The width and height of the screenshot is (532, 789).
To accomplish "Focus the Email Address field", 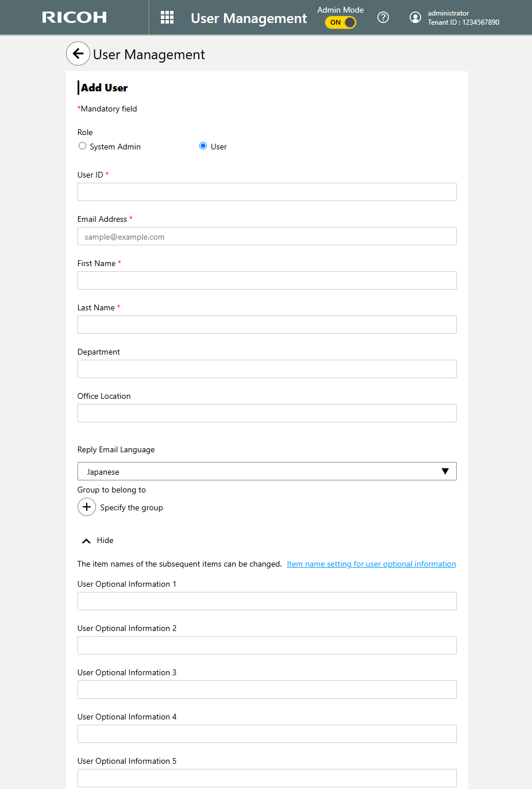I will (267, 236).
